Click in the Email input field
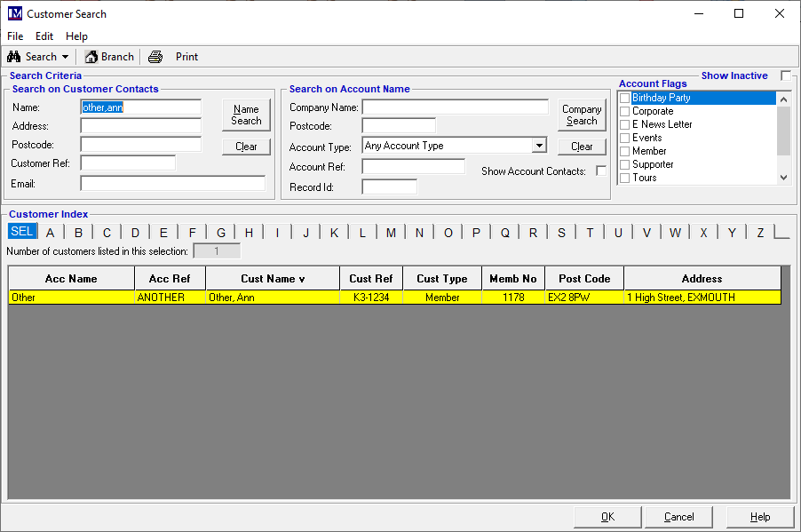 tap(172, 183)
